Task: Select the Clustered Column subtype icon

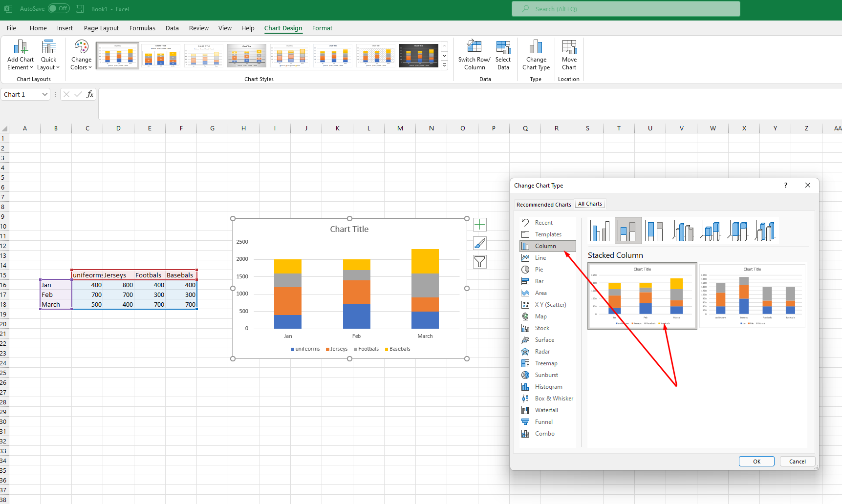Action: coord(600,231)
